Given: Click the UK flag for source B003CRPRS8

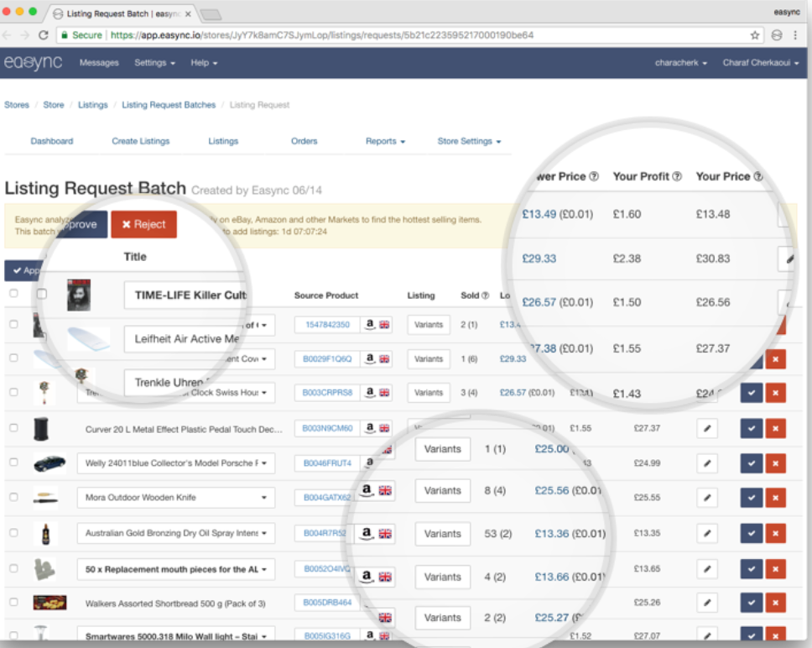Looking at the screenshot, I should pyautogui.click(x=384, y=393).
